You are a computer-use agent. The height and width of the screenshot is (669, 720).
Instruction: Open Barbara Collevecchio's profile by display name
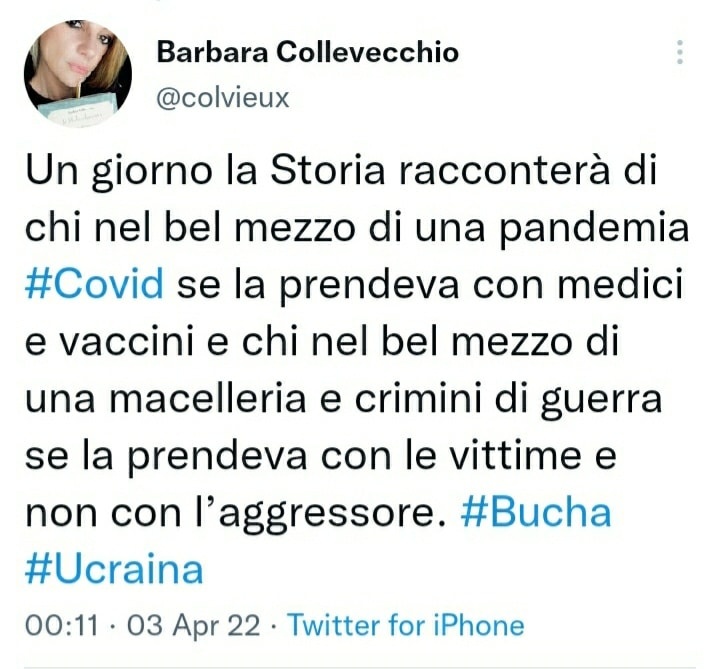click(x=308, y=52)
